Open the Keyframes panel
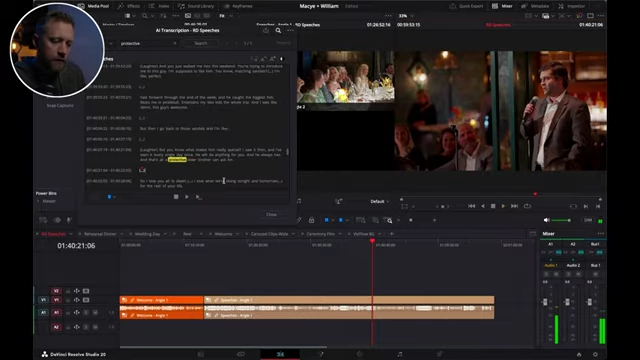This screenshot has width=640, height=360. [238, 6]
